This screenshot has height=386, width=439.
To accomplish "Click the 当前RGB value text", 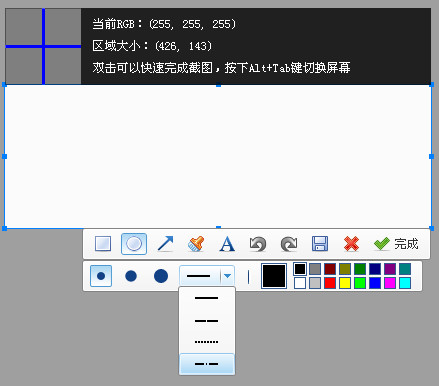I will [164, 24].
